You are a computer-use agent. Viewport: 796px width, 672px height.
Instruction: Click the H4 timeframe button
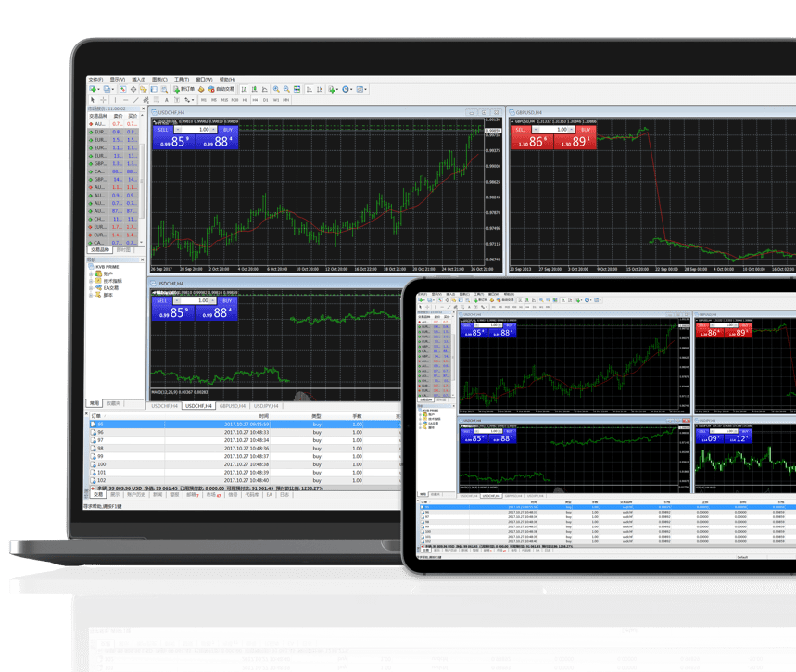255,100
